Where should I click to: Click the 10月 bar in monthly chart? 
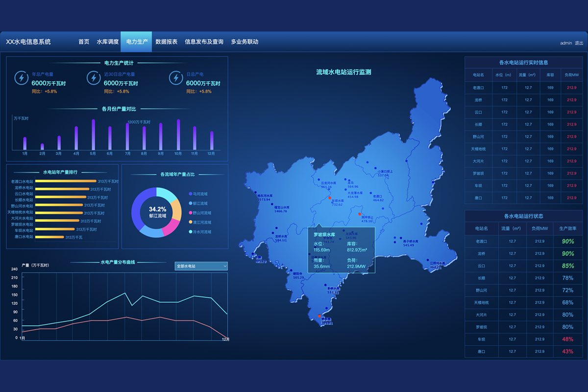178,134
